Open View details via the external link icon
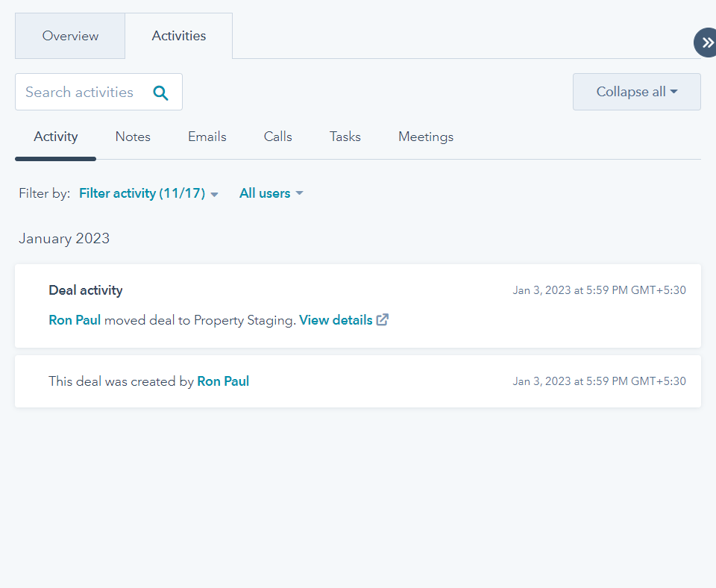Viewport: 716px width, 588px height. pyautogui.click(x=383, y=319)
